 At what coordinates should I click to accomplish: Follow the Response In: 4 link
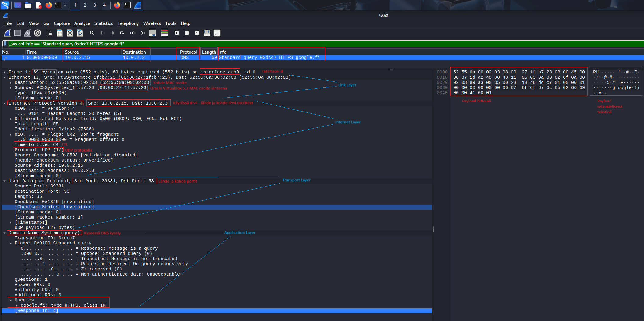pyautogui.click(x=37, y=311)
